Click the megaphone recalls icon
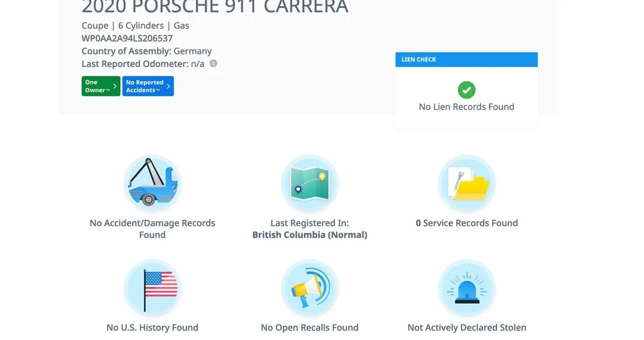Image resolution: width=644 pixels, height=340 pixels. (310, 288)
